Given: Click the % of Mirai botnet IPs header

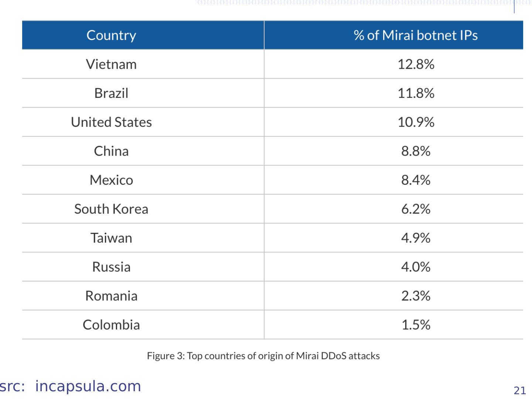Looking at the screenshot, I should (416, 35).
